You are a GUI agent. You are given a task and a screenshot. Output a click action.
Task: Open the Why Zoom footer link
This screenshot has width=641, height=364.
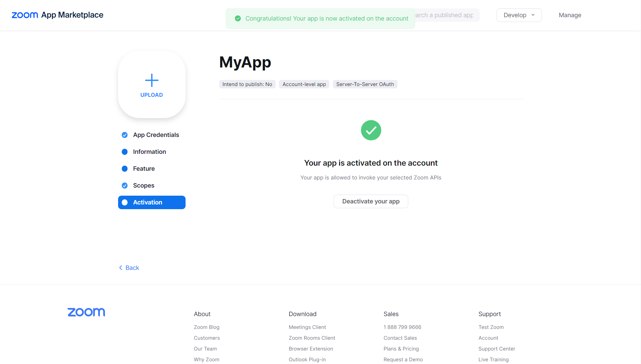(206, 360)
